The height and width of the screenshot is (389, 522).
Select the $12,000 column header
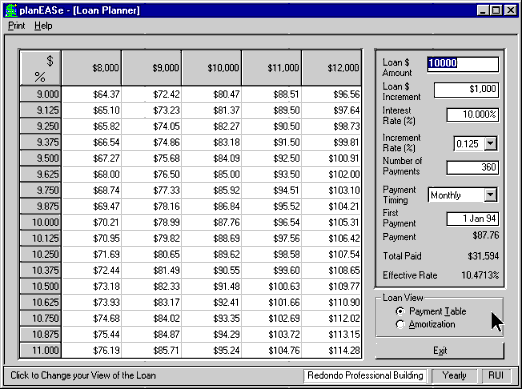332,68
